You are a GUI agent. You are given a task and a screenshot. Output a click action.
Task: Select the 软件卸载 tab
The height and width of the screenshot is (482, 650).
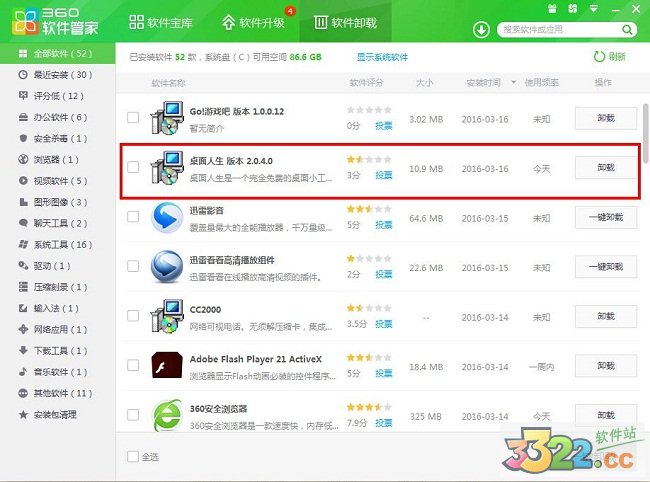tap(345, 22)
